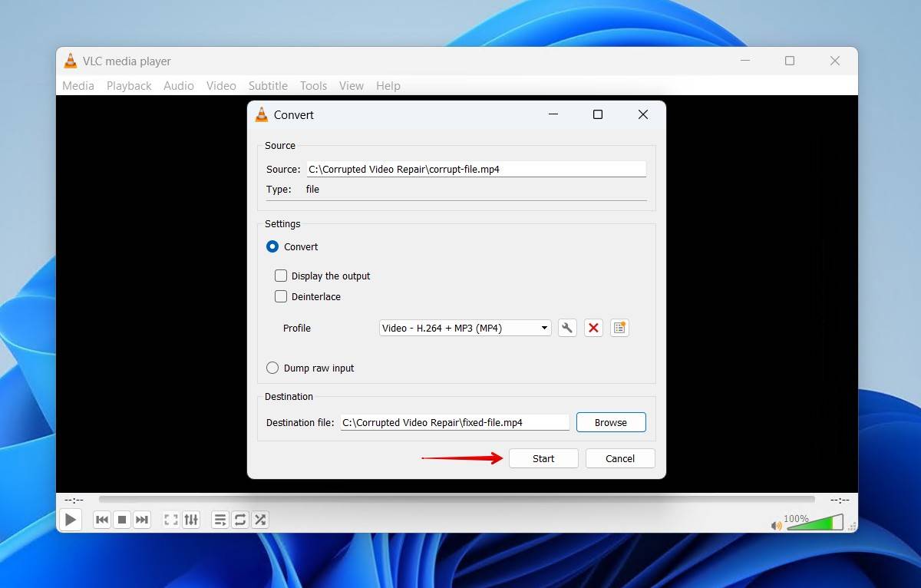Screen dimensions: 921x588
Task: Enable random shuffle playback icon
Action: coord(260,520)
